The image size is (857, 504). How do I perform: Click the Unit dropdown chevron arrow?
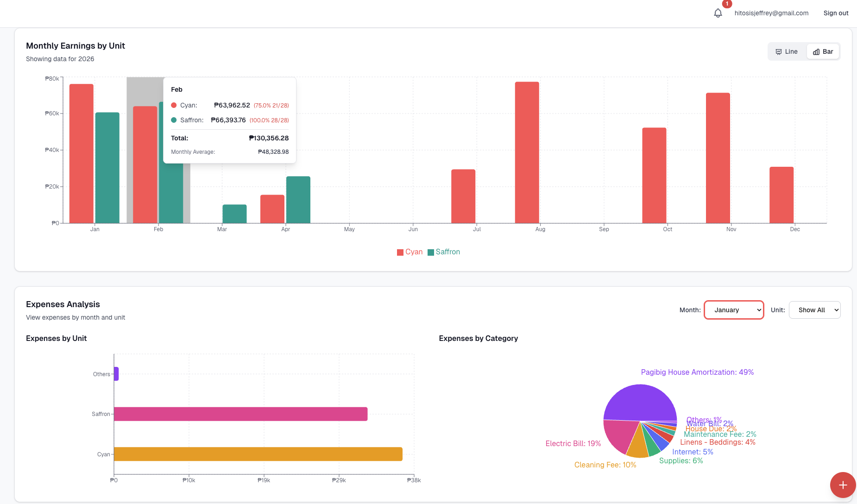[x=836, y=310]
